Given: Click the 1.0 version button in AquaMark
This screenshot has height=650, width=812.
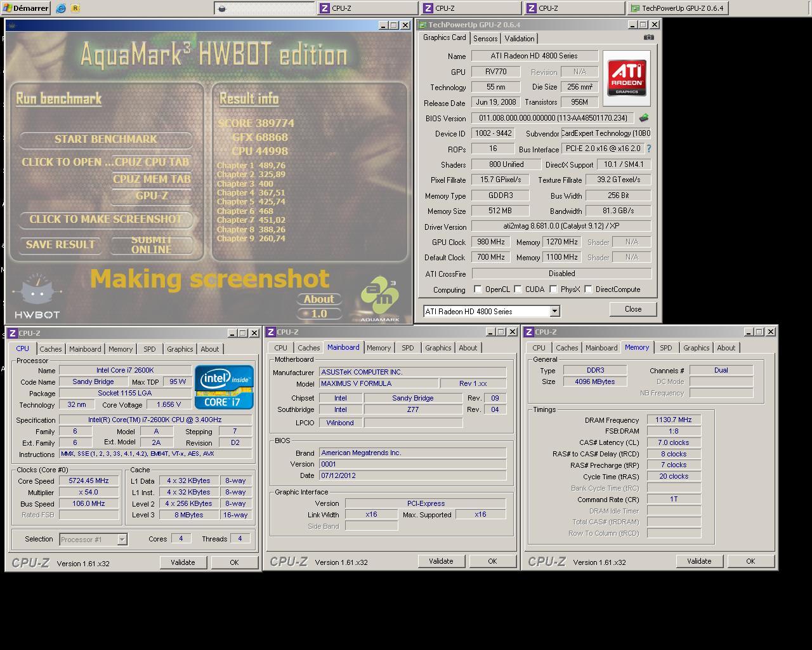Looking at the screenshot, I should (318, 314).
